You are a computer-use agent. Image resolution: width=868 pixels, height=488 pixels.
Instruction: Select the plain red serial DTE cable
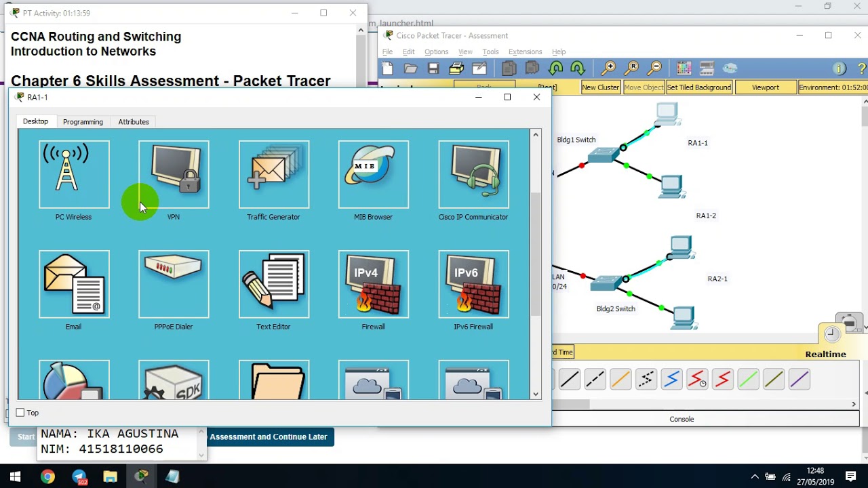(x=723, y=380)
